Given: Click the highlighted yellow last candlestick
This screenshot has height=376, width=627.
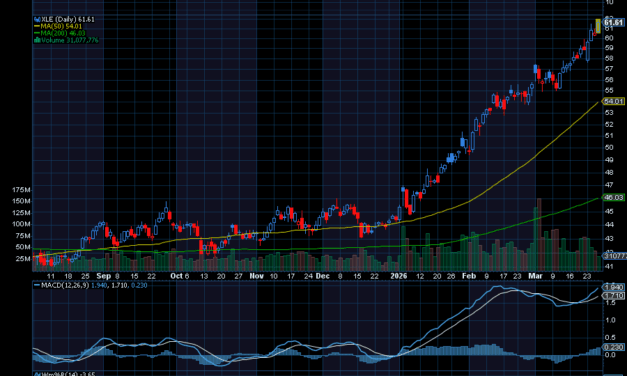Looking at the screenshot, I should tap(598, 26).
